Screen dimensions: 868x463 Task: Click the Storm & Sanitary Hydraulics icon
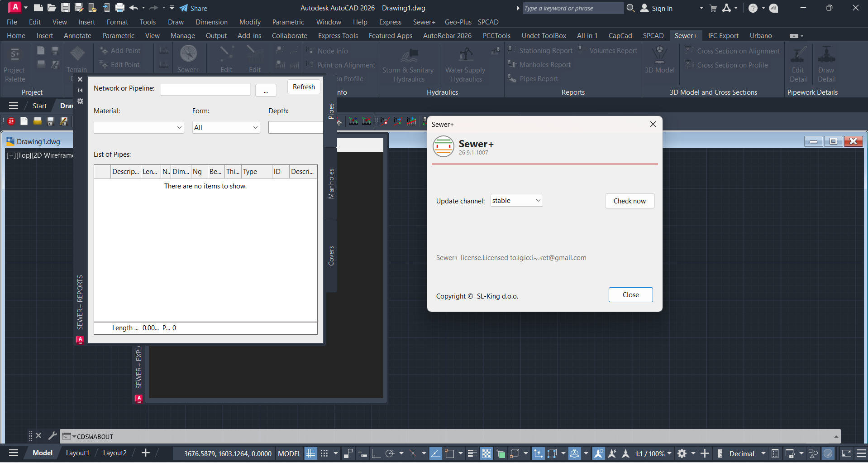pyautogui.click(x=409, y=55)
